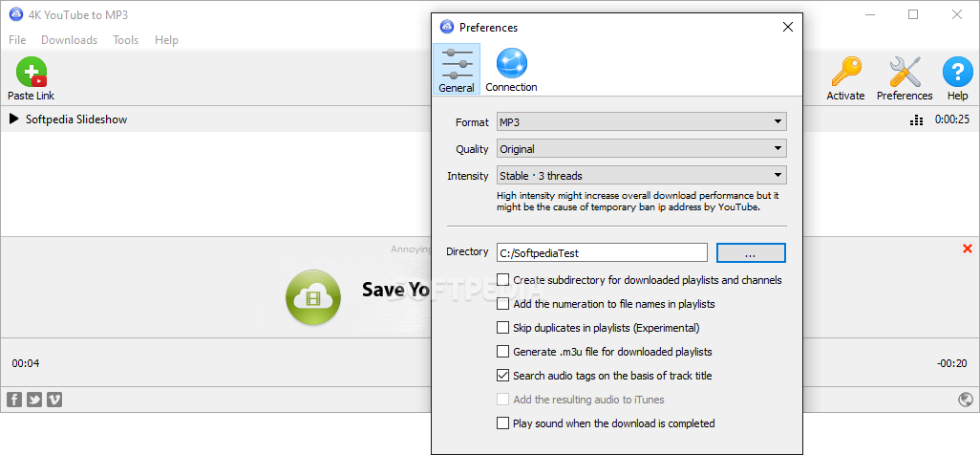Click the equalizer bars icon next to 0:00:25
This screenshot has width=980, height=455.
pos(917,119)
